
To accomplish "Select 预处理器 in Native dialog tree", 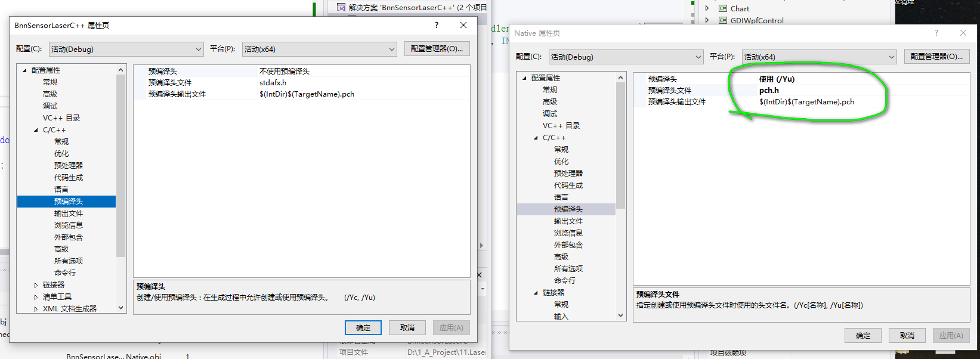I will click(568, 174).
